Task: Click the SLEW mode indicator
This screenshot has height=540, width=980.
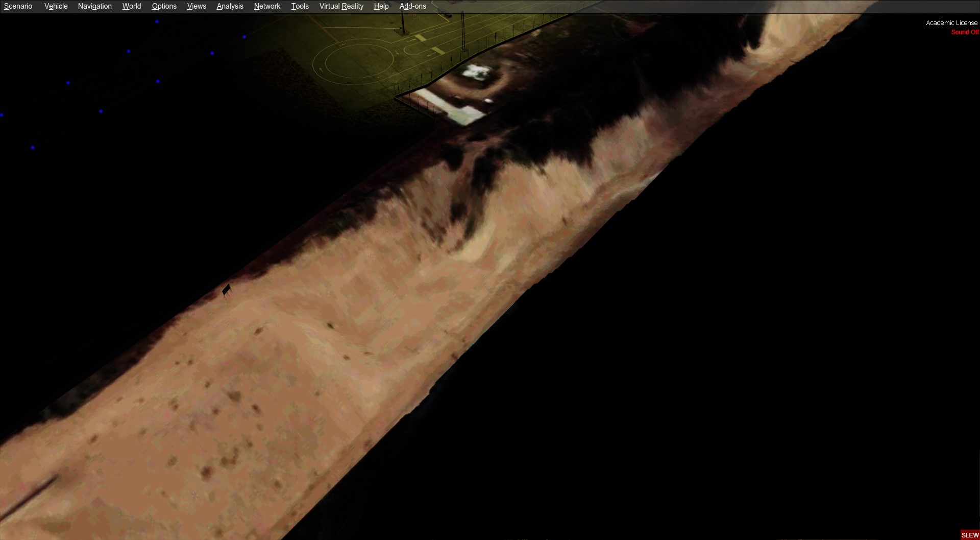Action: pyautogui.click(x=969, y=535)
